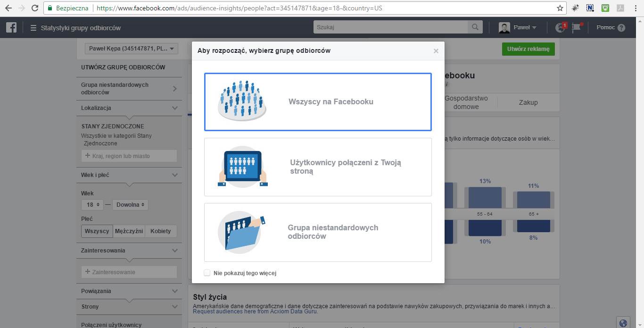644x328 pixels.
Task: Click the search magnifier button
Action: pos(475,27)
